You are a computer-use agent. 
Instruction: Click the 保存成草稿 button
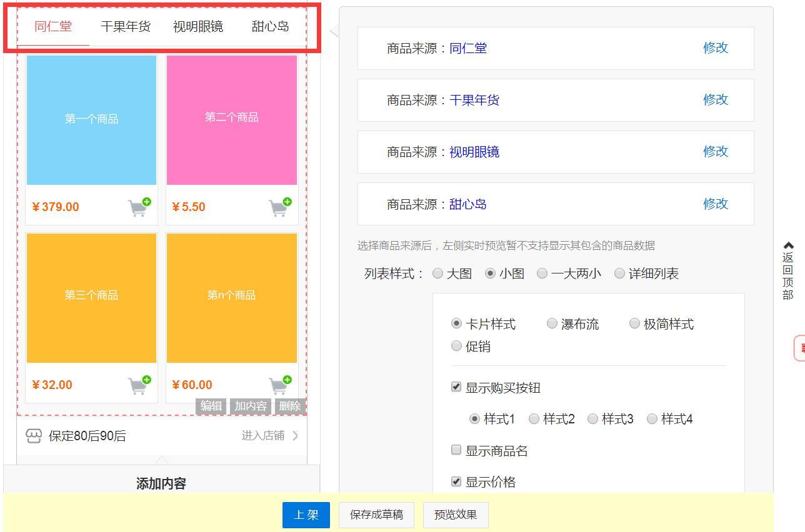(x=377, y=515)
